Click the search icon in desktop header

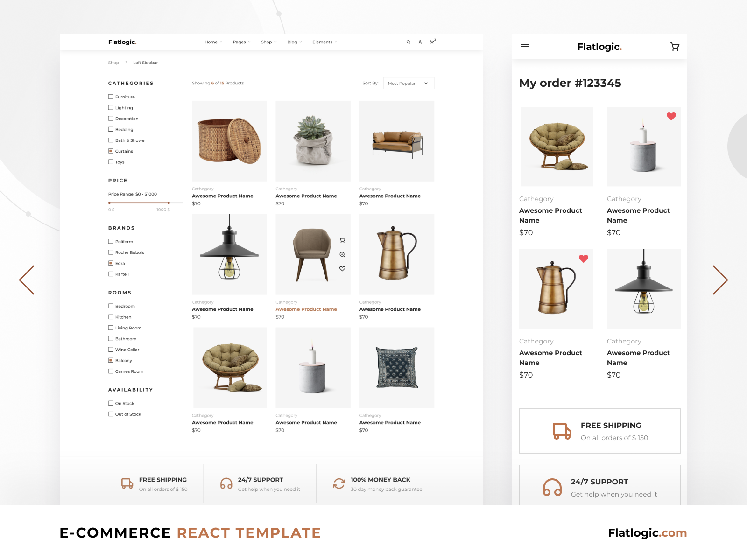pyautogui.click(x=408, y=42)
